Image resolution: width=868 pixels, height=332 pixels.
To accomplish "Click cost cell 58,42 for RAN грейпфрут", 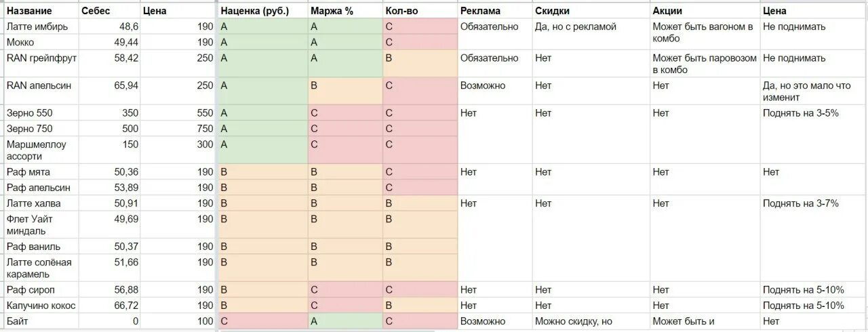I will point(108,64).
